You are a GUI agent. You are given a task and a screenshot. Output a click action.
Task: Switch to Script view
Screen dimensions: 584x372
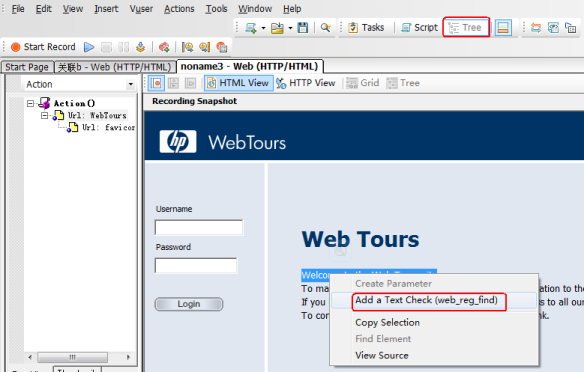420,28
